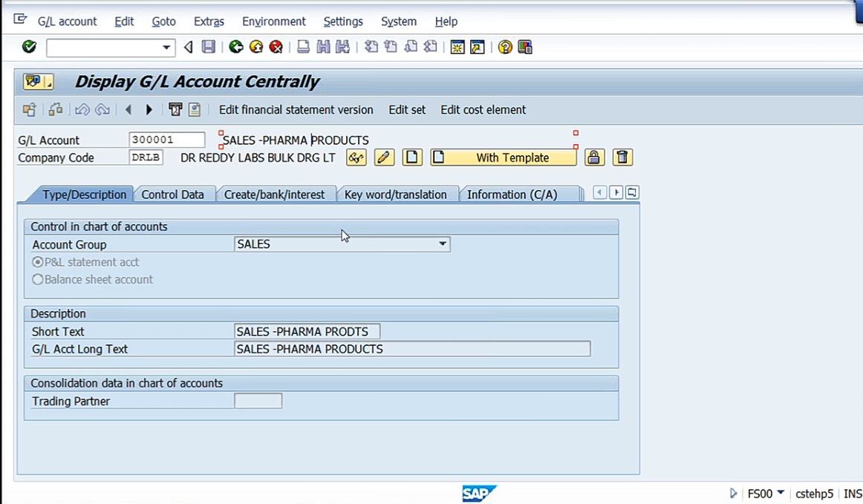Click the green checkmark Enter icon
Viewport: 863px width, 504px height.
[x=29, y=47]
